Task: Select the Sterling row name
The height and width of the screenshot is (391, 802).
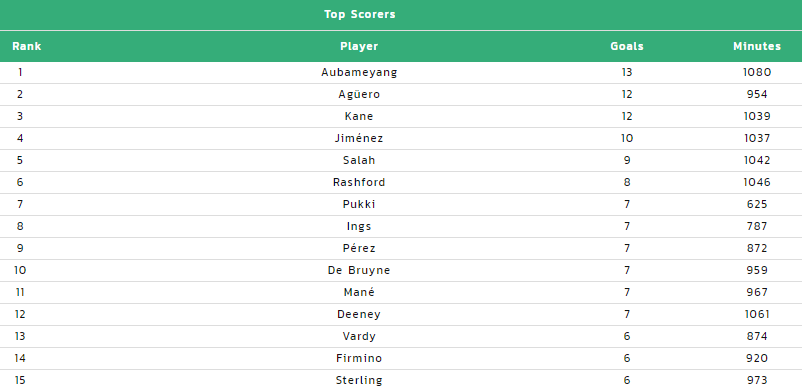Action: [359, 381]
